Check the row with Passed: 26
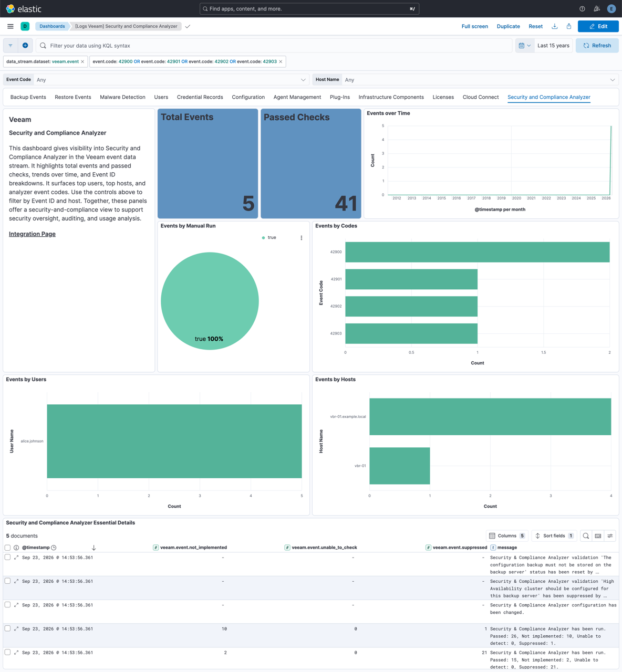The image size is (622, 672). [x=7, y=628]
